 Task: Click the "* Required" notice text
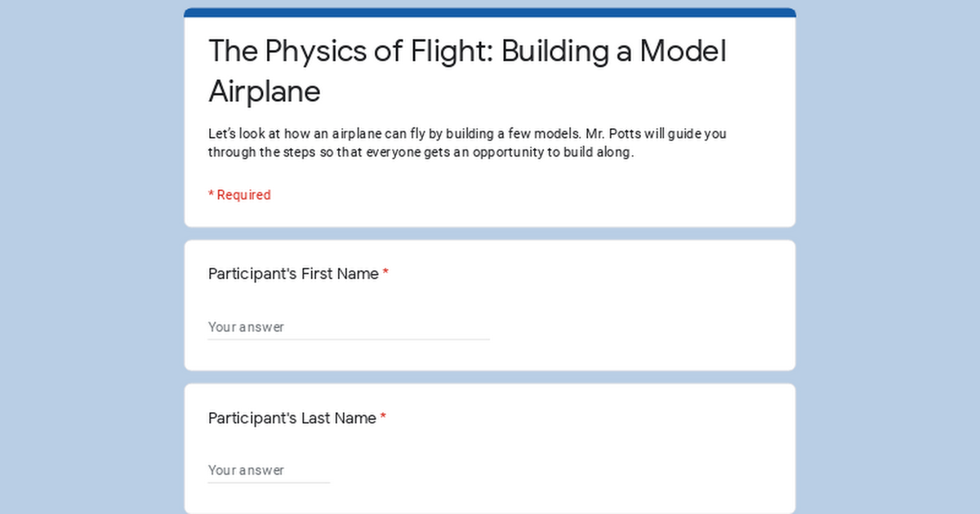coord(239,195)
